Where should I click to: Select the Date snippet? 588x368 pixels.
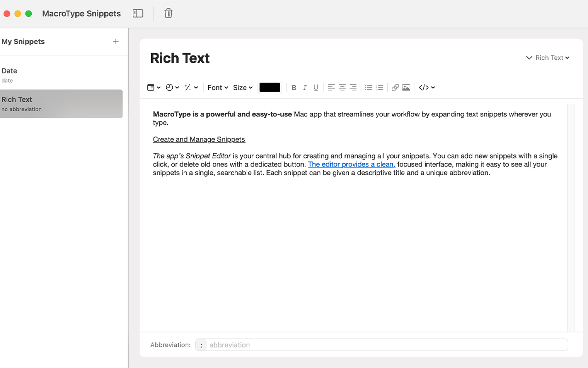click(61, 75)
